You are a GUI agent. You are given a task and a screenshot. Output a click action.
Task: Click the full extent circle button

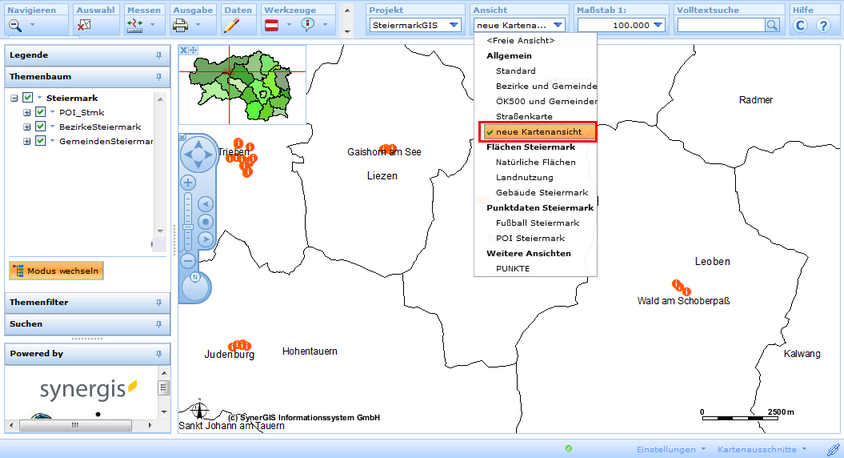coord(205,222)
